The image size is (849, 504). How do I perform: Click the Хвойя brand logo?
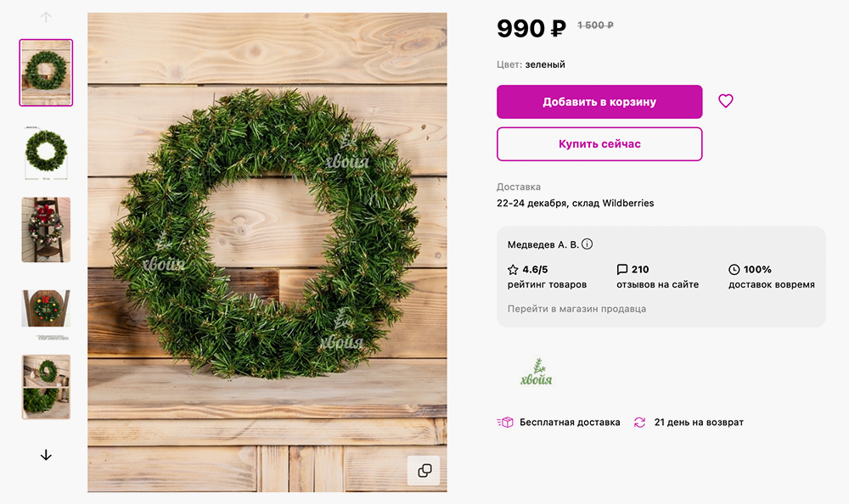tap(536, 374)
